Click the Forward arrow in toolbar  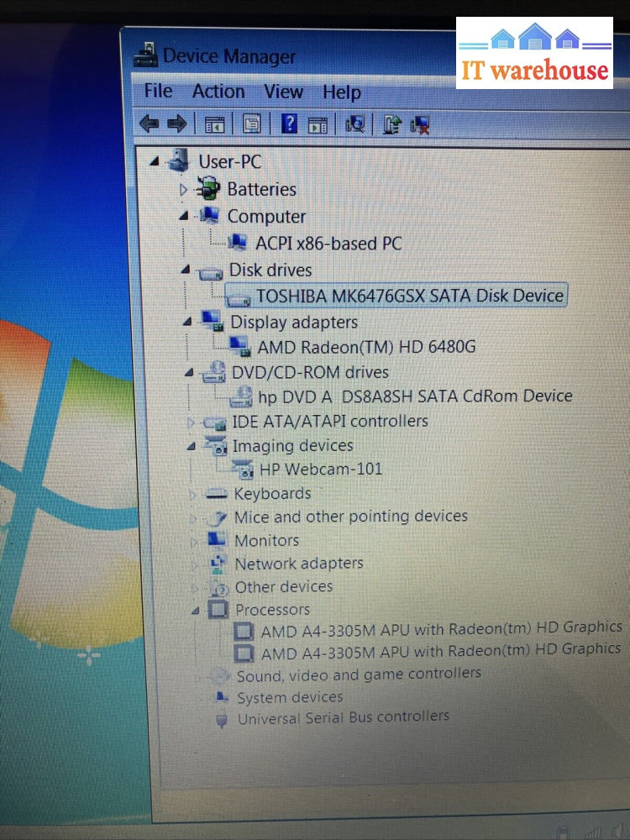177,124
